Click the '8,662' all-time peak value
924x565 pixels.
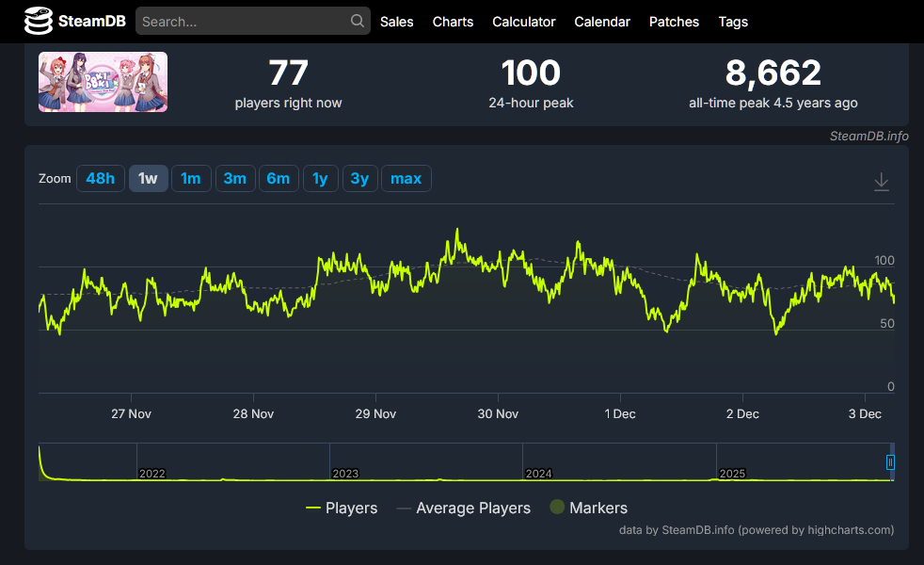pos(773,73)
